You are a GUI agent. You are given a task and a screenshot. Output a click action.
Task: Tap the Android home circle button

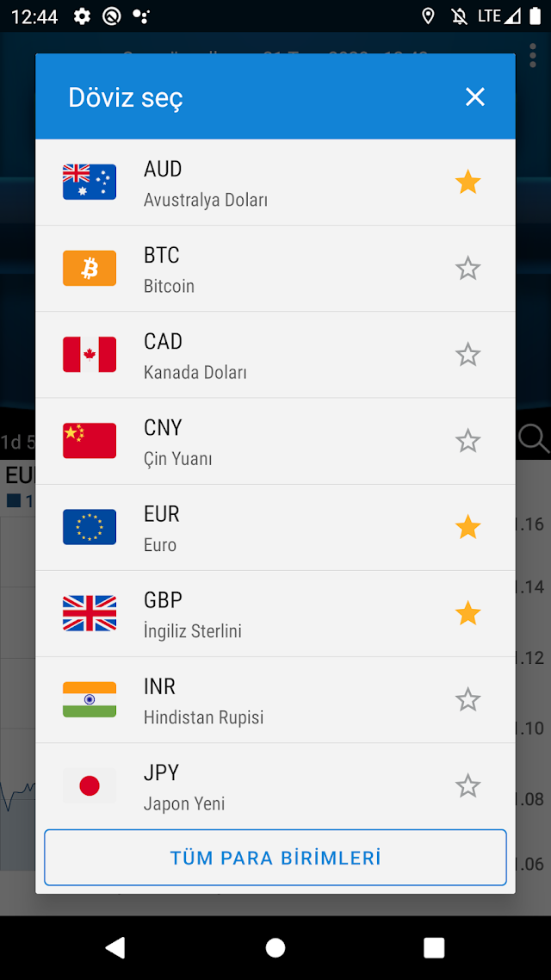(275, 947)
